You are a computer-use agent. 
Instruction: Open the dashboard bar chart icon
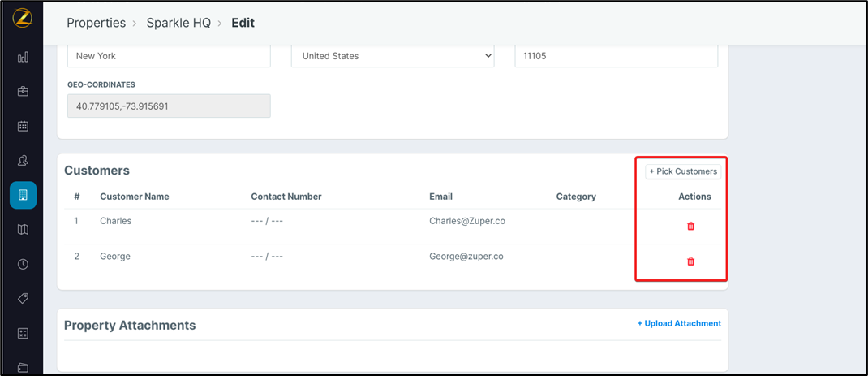coord(23,57)
